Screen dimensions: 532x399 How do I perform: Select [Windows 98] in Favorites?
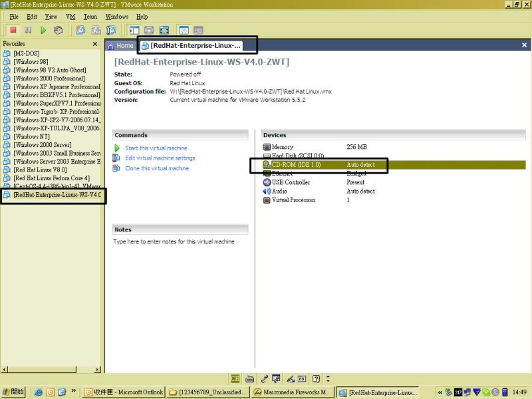[x=31, y=62]
